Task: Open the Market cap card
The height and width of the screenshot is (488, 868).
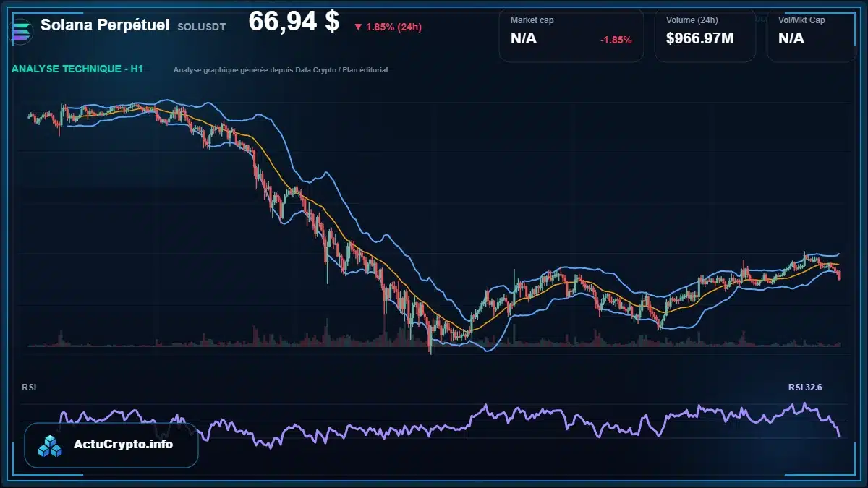Action: (571, 35)
